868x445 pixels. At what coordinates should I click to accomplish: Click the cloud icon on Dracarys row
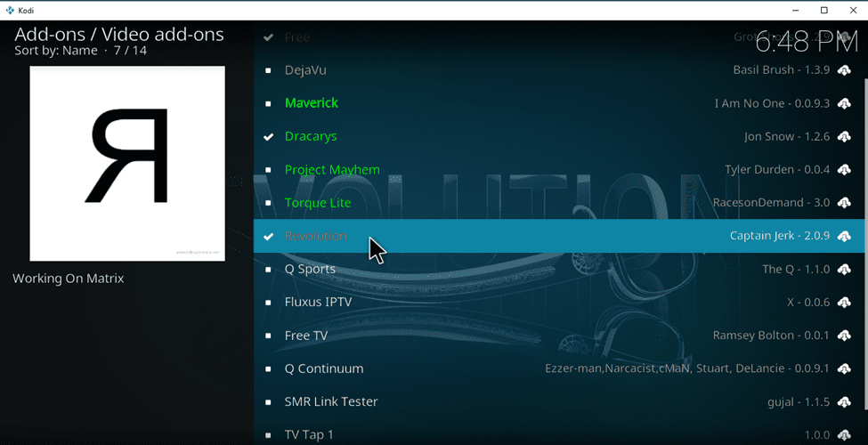click(x=844, y=137)
